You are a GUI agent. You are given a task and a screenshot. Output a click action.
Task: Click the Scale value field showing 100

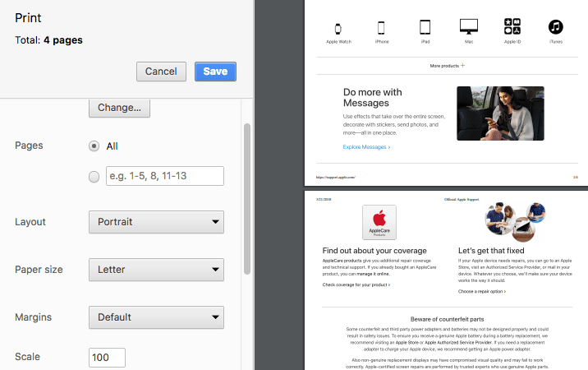tap(108, 358)
